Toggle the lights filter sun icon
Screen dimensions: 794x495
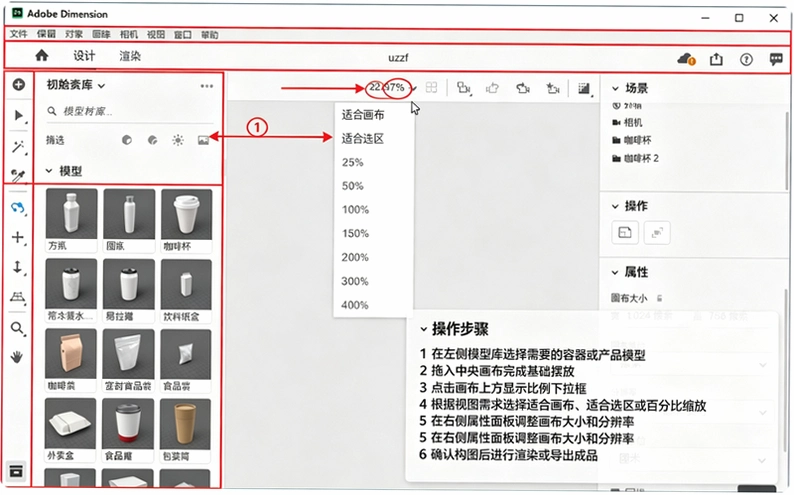(178, 140)
